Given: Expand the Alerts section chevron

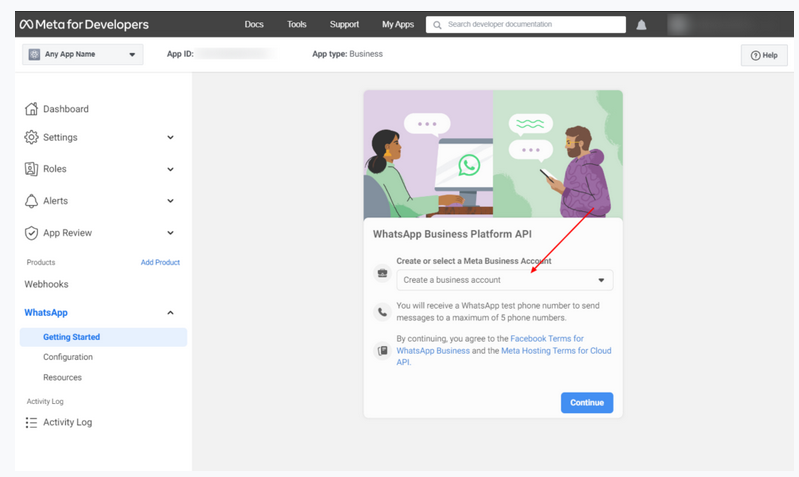Looking at the screenshot, I should click(x=170, y=201).
